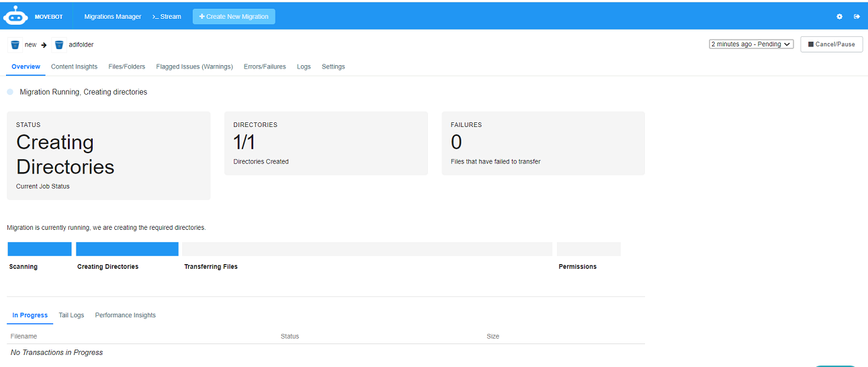This screenshot has height=367, width=868.
Task: Click the Movebot robot logo
Action: click(15, 16)
